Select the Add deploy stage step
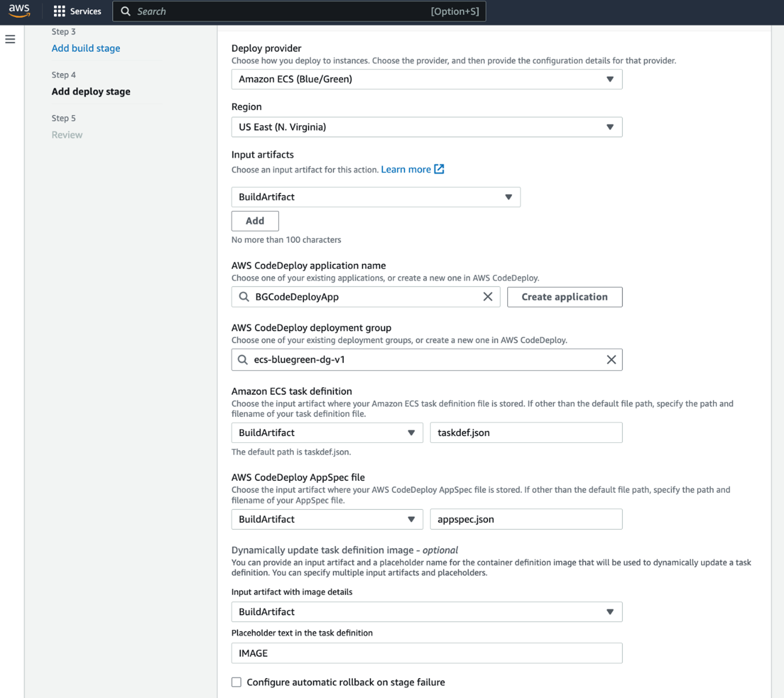The image size is (784, 698). click(x=91, y=92)
